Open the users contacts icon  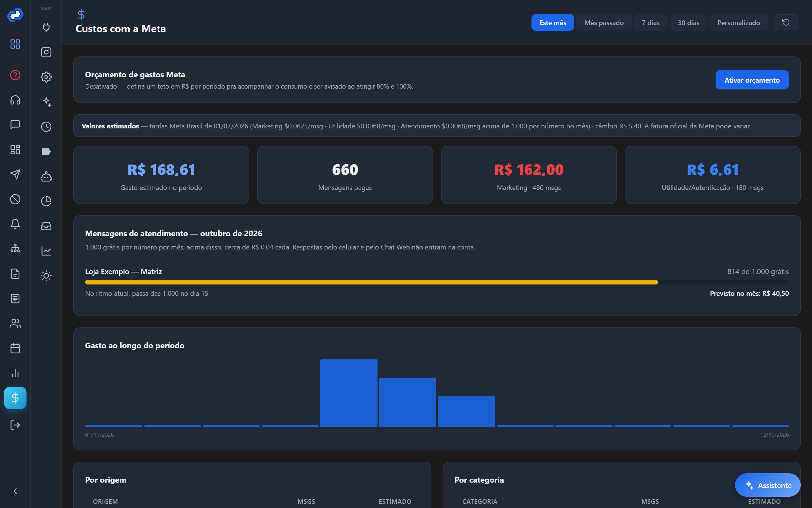(x=15, y=323)
